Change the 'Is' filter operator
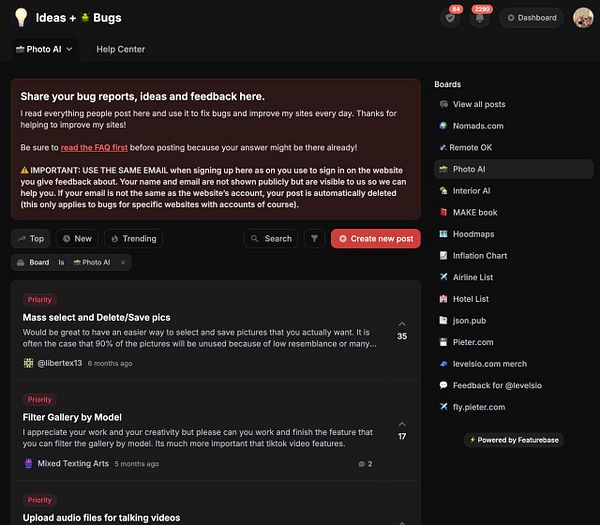Image resolution: width=600 pixels, height=525 pixels. click(x=61, y=262)
